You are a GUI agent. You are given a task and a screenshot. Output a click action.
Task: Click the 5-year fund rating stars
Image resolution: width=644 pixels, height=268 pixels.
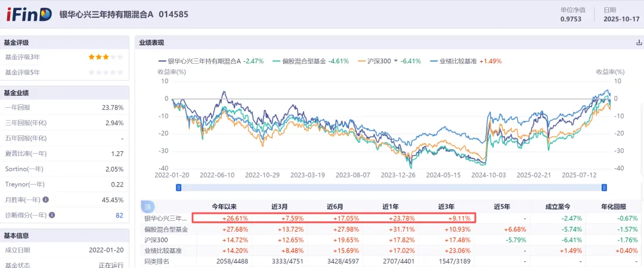point(106,73)
